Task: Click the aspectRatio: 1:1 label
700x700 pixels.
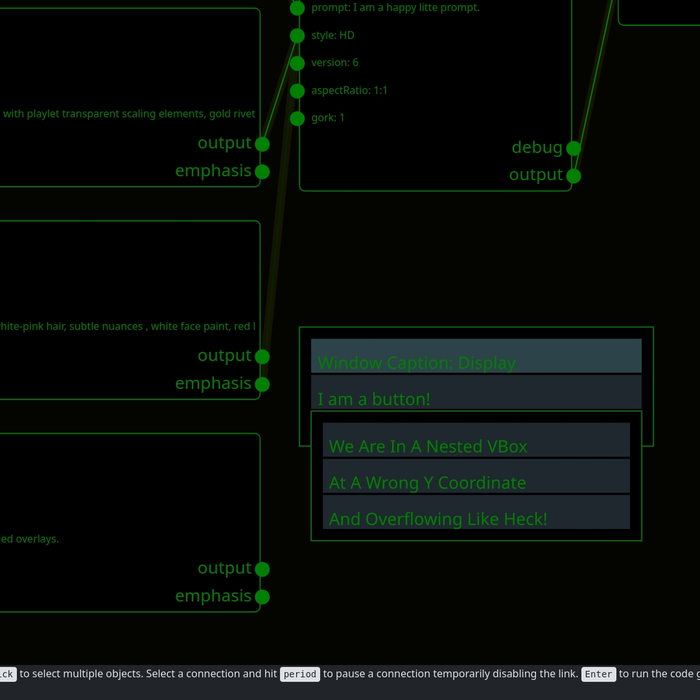Action: point(349,90)
